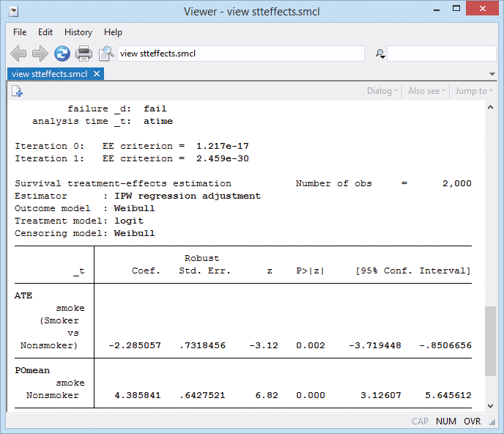Open the Edit menu
Viewport: 504px width, 434px height.
45,32
